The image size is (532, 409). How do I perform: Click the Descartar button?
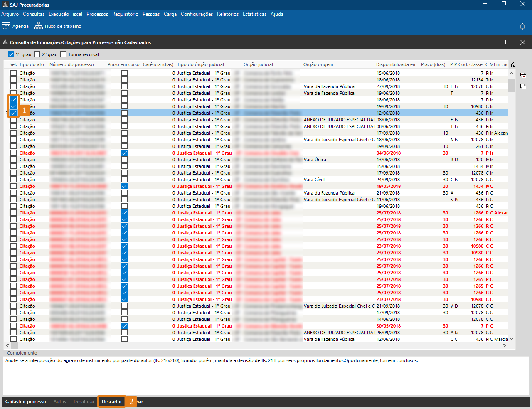[112, 402]
